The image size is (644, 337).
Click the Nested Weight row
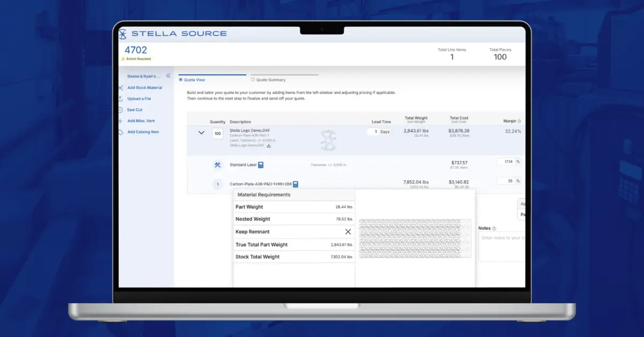click(x=294, y=219)
